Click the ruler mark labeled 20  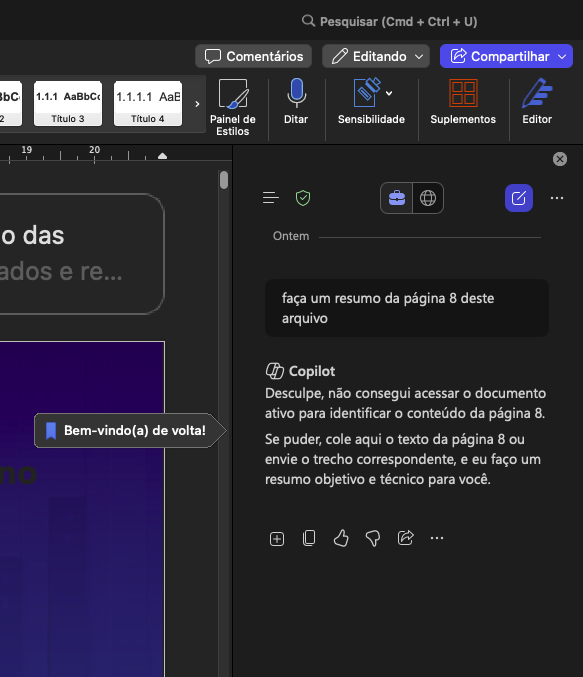tap(95, 150)
